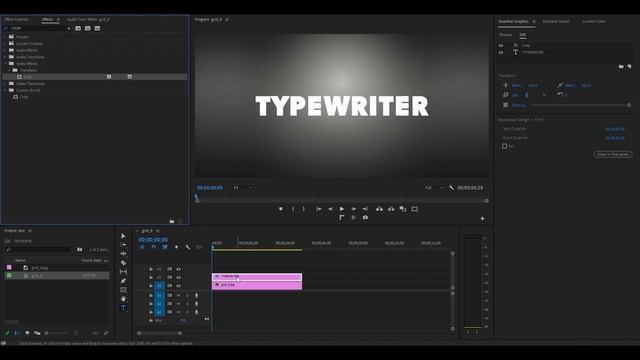Open the Effects panel menu
The width and height of the screenshot is (640, 360).
pos(58,19)
